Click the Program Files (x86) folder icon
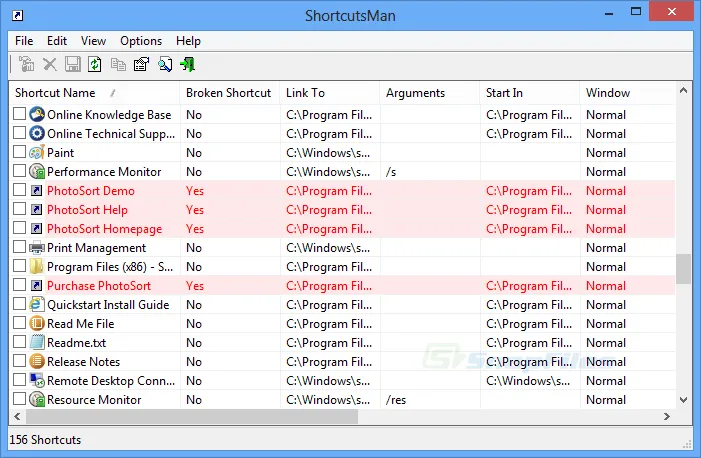The image size is (701, 458). point(37,267)
